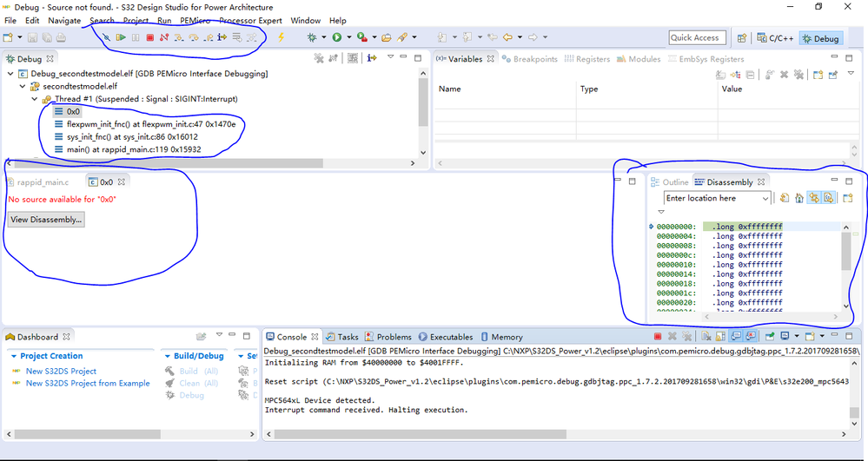868x461 pixels.
Task: Click the New wizard icon in toolbar
Action: [x=8, y=37]
